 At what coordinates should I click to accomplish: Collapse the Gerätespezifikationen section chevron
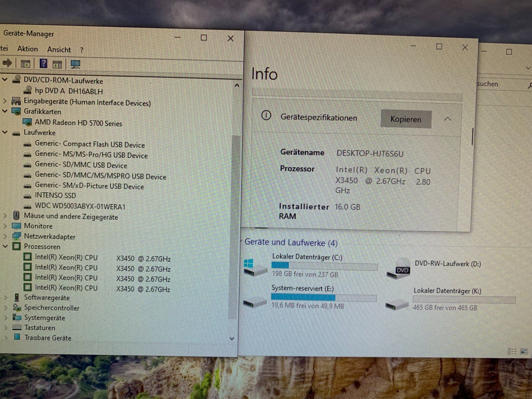point(447,119)
